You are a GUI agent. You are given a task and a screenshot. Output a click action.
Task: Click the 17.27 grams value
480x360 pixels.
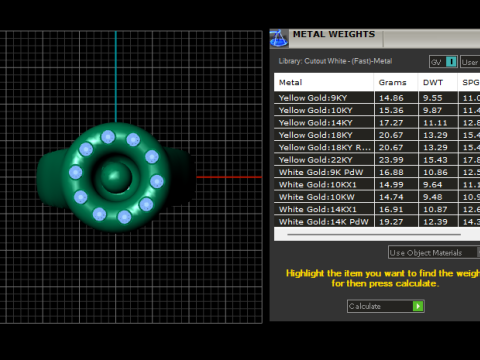click(x=391, y=123)
